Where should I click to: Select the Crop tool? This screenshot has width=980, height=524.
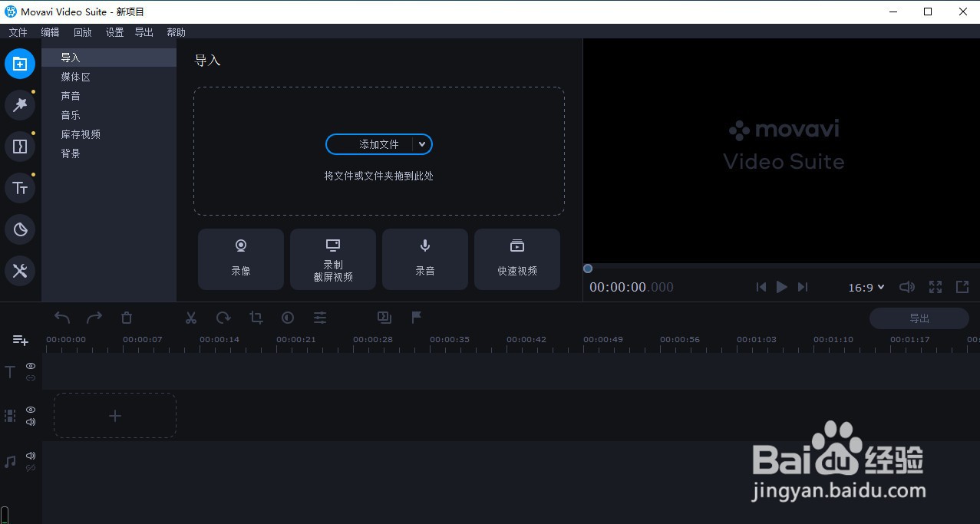[256, 318]
